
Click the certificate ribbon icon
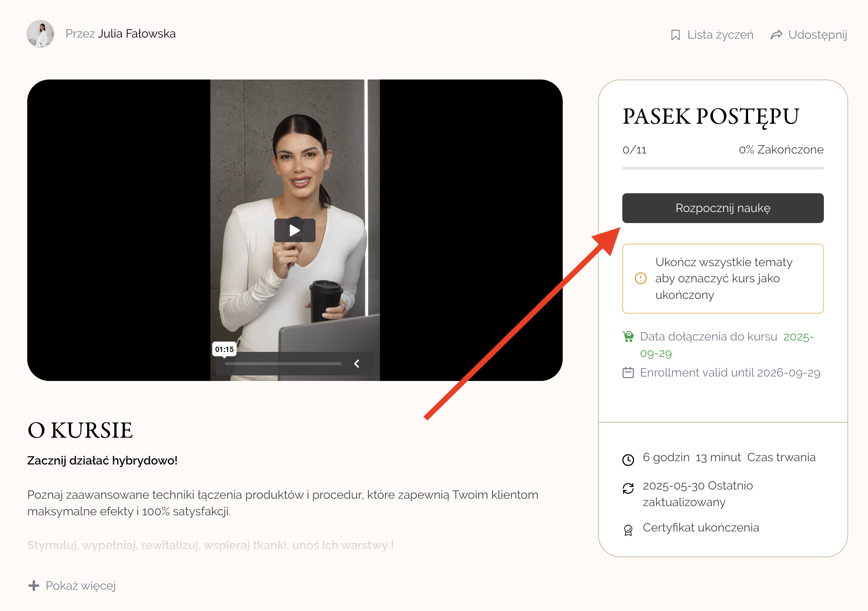(628, 530)
